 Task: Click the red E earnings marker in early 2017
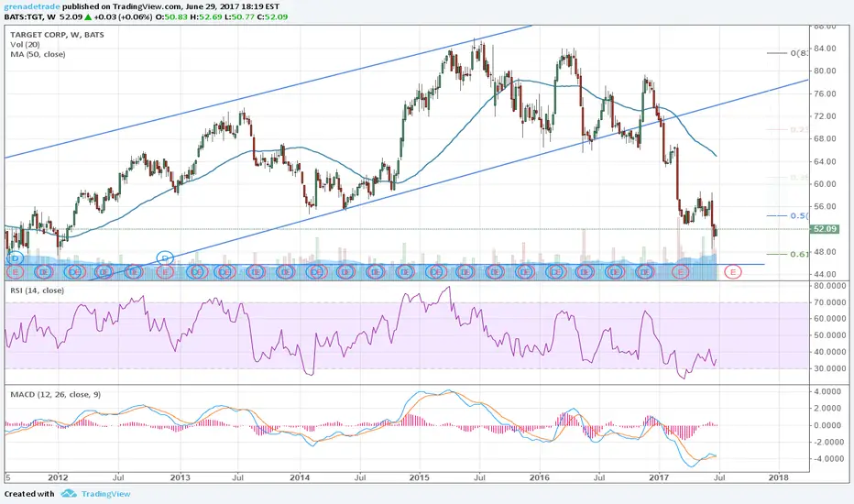tap(680, 271)
